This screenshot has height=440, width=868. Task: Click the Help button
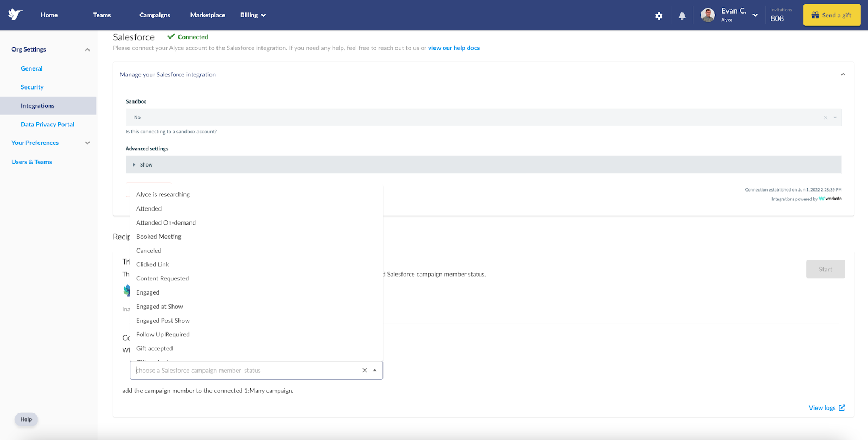pyautogui.click(x=26, y=419)
